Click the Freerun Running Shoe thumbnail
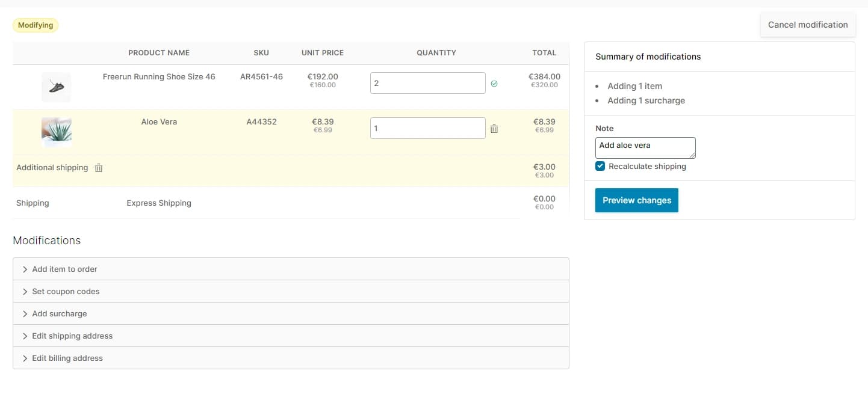The image size is (868, 415). point(56,87)
